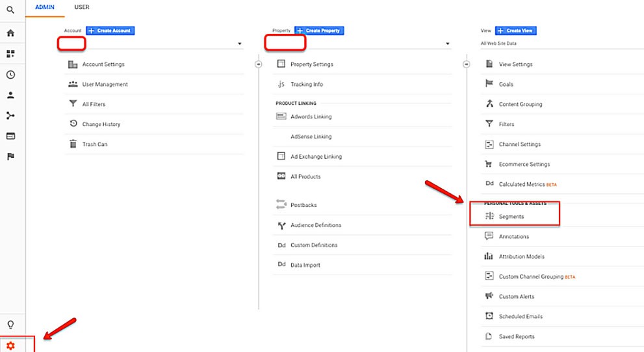Click Segments icon
Image resolution: width=644 pixels, height=352 pixels.
(x=489, y=216)
